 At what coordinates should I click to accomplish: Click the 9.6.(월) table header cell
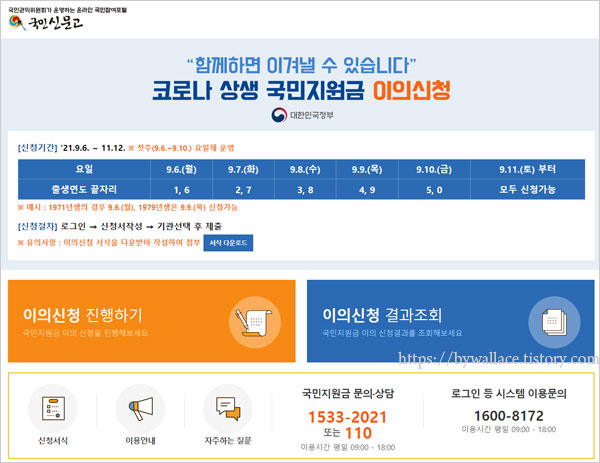point(181,170)
